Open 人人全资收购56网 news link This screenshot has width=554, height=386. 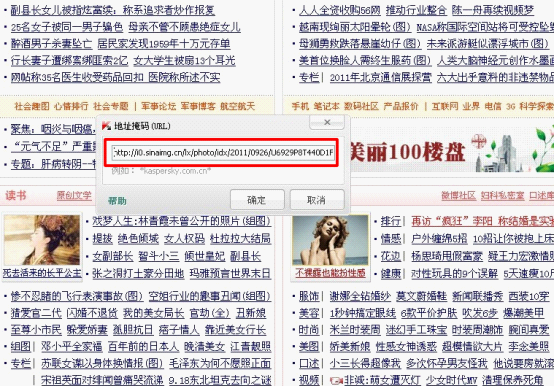pyautogui.click(x=340, y=10)
